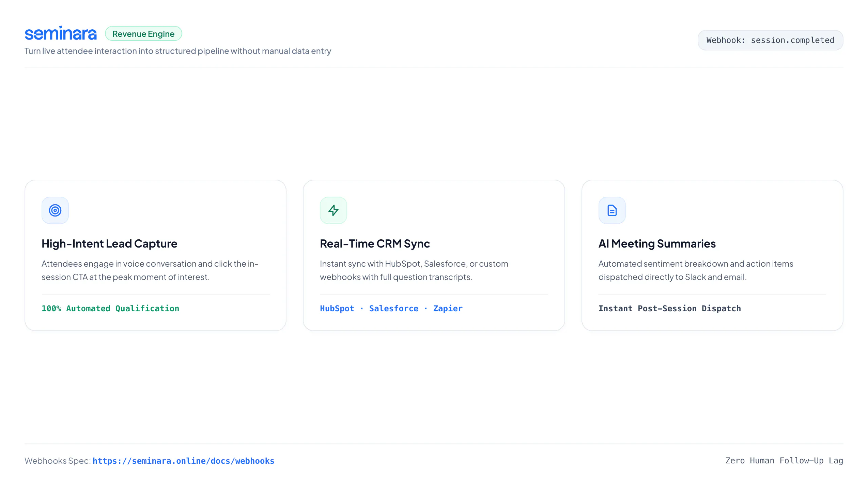This screenshot has width=868, height=491.
Task: Click the description mentioning full question transcripts
Action: coord(414,270)
